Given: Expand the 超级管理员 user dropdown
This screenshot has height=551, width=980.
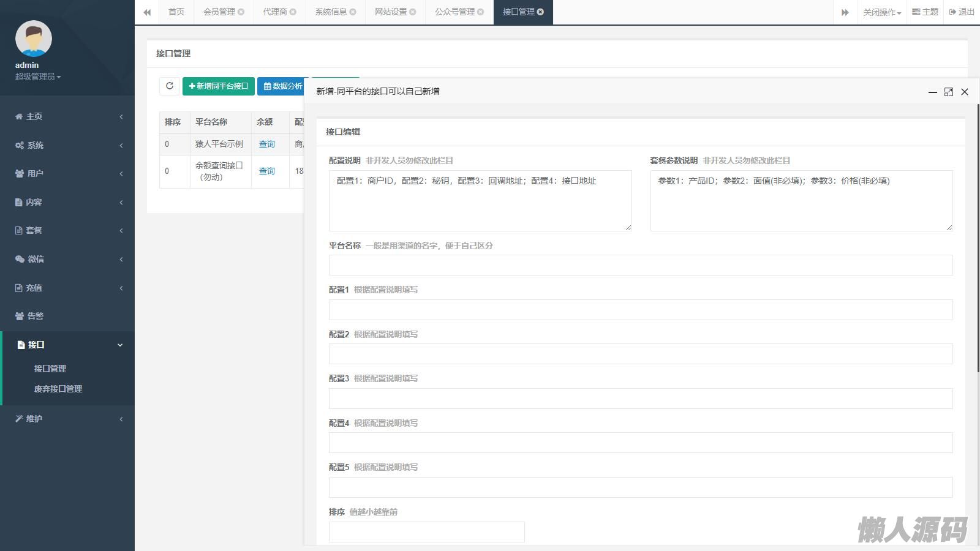Looking at the screenshot, I should click(x=37, y=77).
